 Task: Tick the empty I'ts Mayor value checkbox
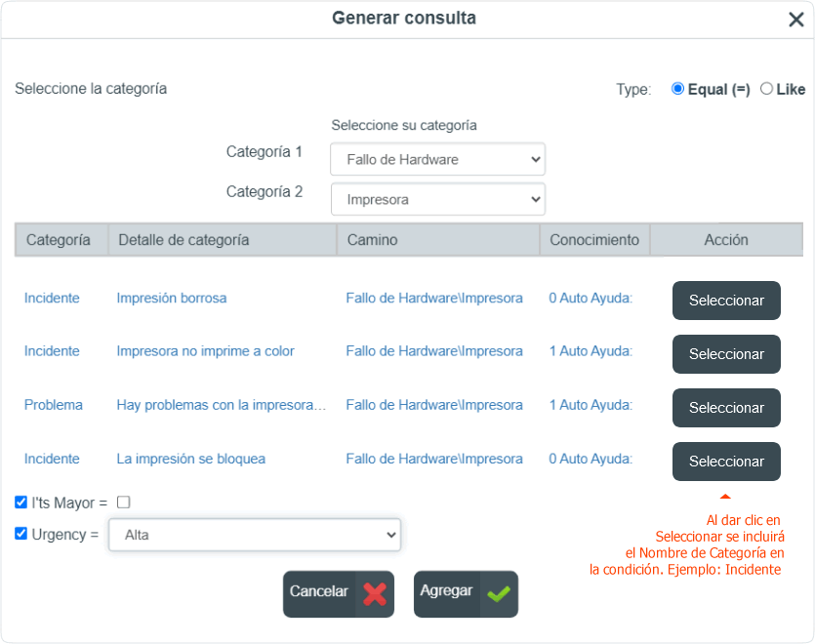pos(124,503)
